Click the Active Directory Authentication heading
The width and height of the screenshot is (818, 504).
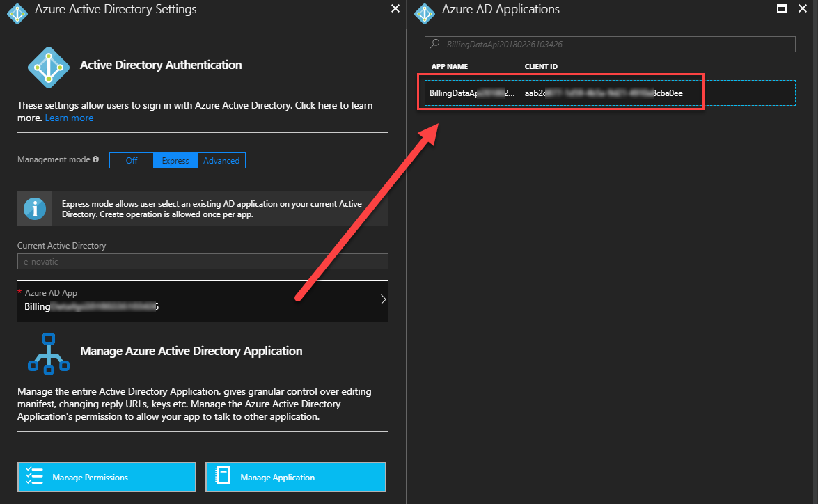[161, 65]
